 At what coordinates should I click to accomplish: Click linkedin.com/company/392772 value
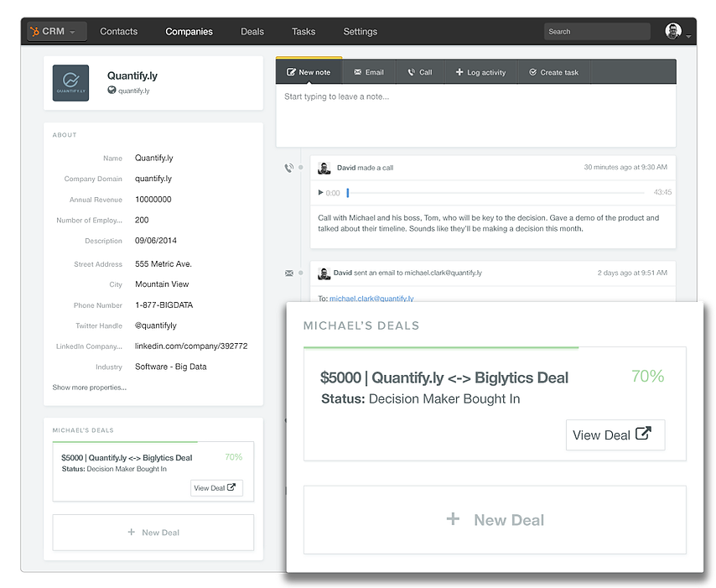191,346
